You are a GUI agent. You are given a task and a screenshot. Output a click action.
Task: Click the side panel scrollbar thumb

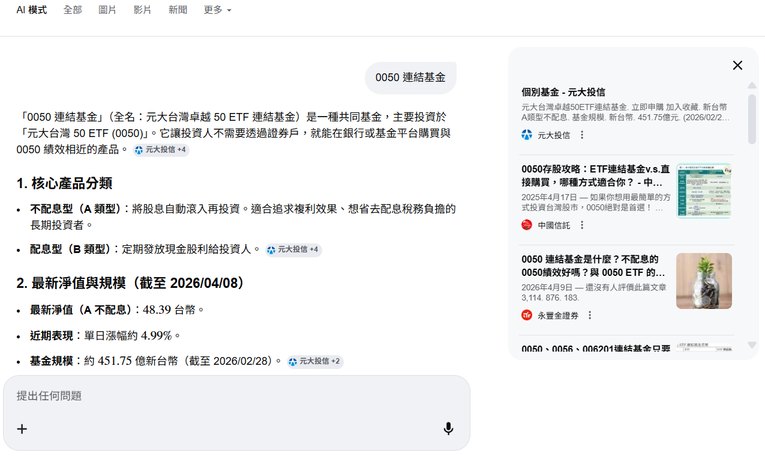coord(752,119)
